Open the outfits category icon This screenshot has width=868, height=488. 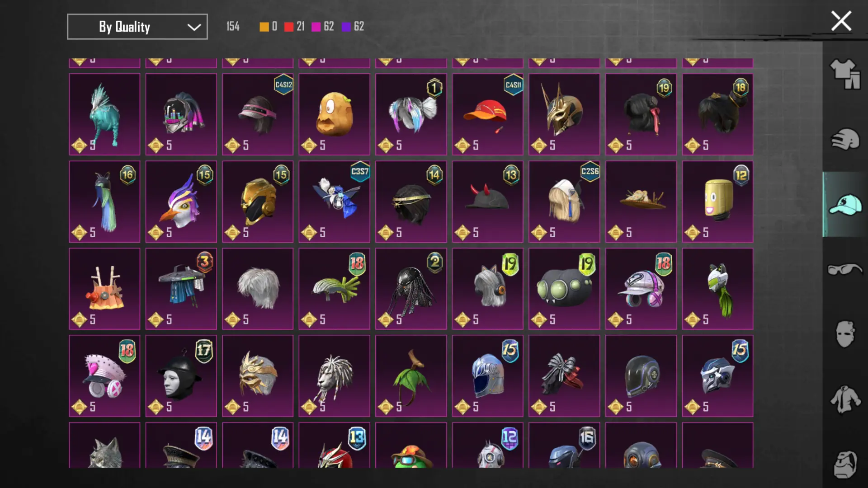point(844,74)
